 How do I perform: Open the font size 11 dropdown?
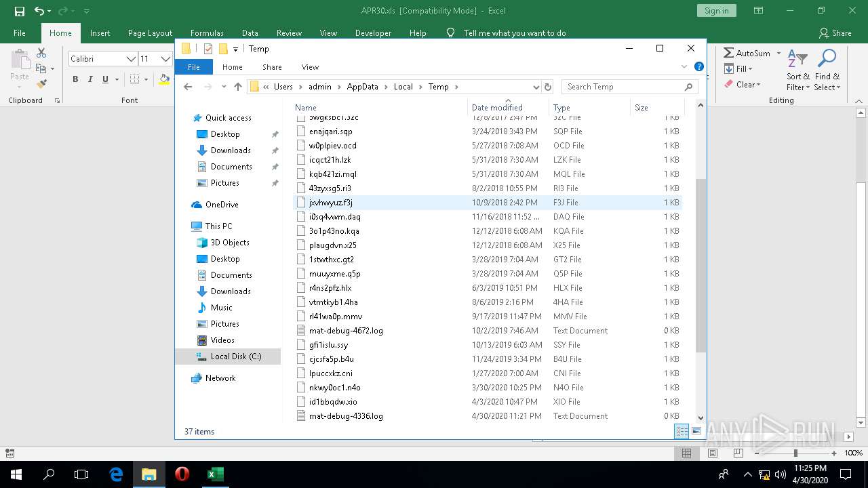(x=165, y=59)
